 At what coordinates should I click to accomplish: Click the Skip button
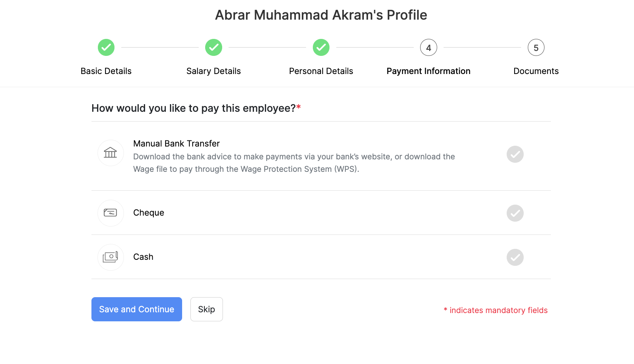click(x=206, y=309)
